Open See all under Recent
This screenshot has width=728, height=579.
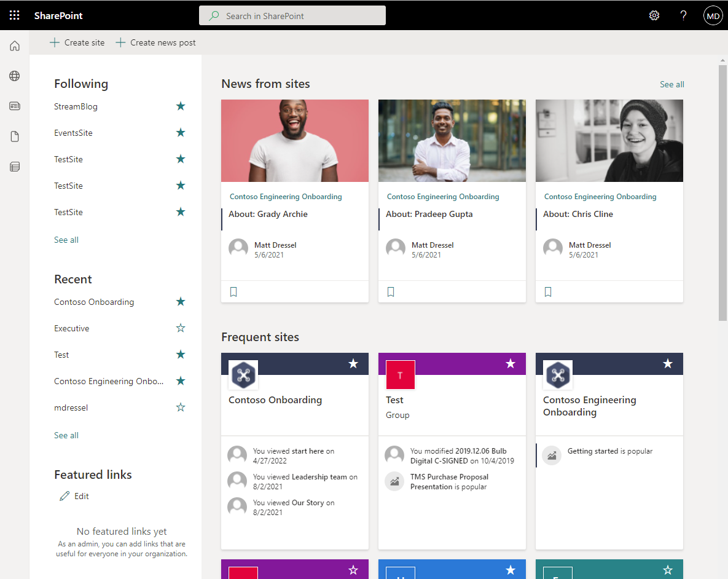[x=66, y=435]
